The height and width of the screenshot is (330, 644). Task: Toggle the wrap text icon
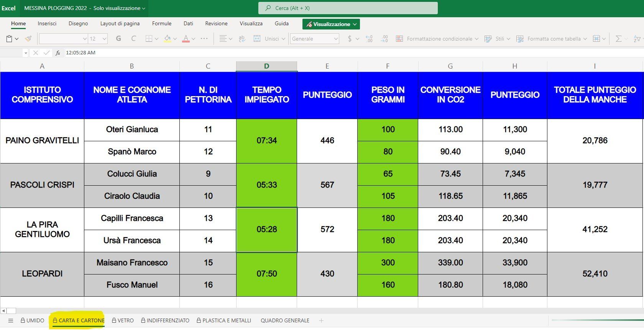point(242,39)
